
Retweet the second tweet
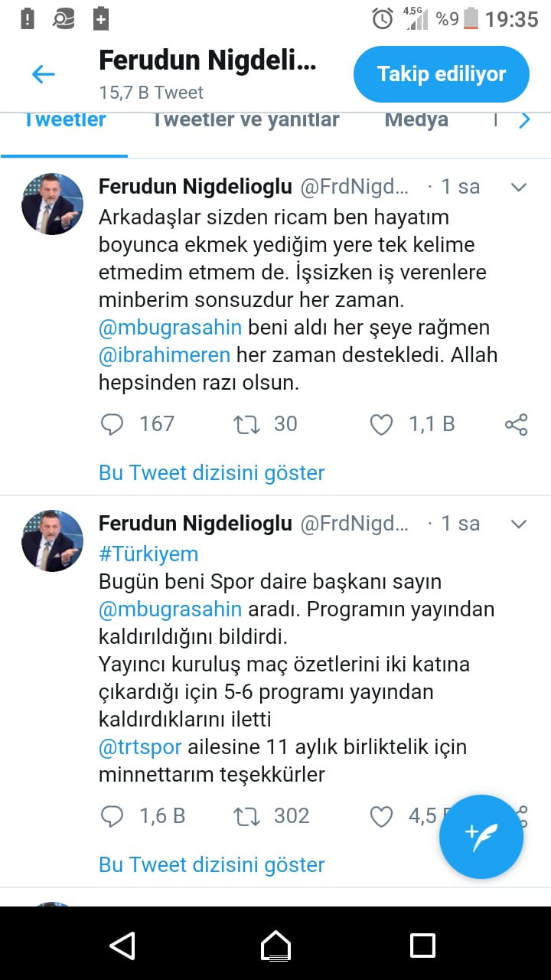(x=246, y=816)
